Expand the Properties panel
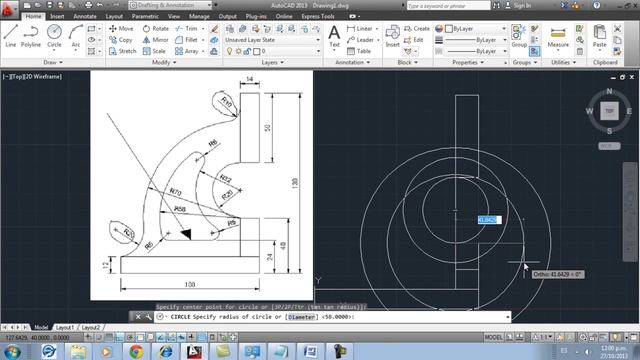Viewport: 640px width, 360px height. pyautogui.click(x=468, y=62)
